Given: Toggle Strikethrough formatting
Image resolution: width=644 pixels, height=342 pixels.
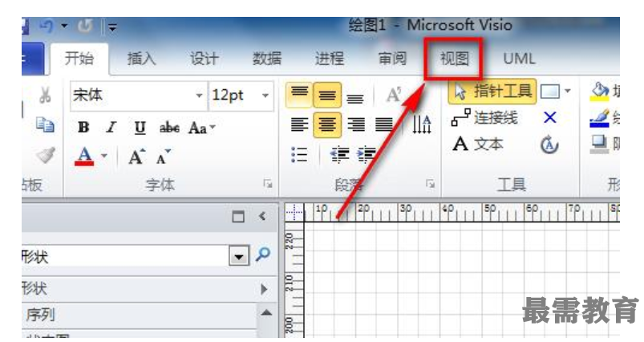Looking at the screenshot, I should coord(169,128).
